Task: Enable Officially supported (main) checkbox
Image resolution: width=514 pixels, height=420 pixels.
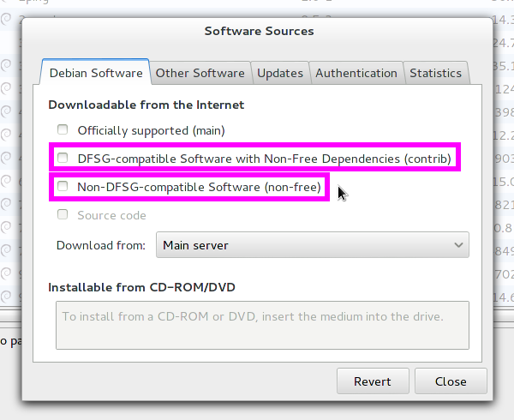Action: (63, 130)
